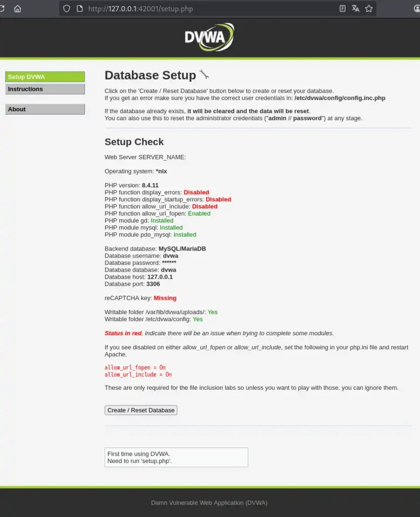420x517 pixels.
Task: Open the tracking protection shield icon
Action: [67, 9]
